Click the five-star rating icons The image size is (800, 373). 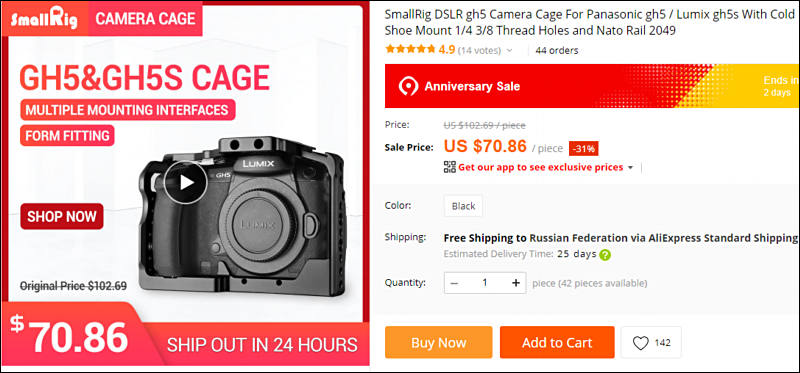pyautogui.click(x=411, y=50)
